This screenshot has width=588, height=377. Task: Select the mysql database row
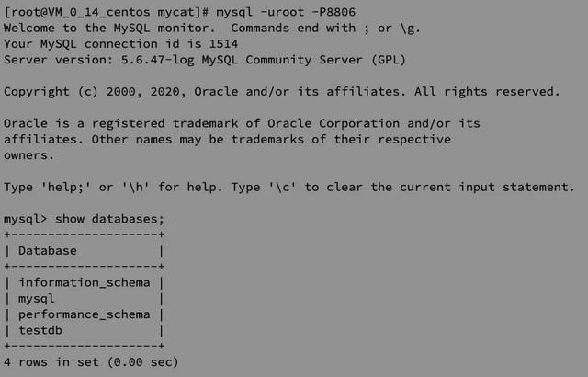[84, 299]
